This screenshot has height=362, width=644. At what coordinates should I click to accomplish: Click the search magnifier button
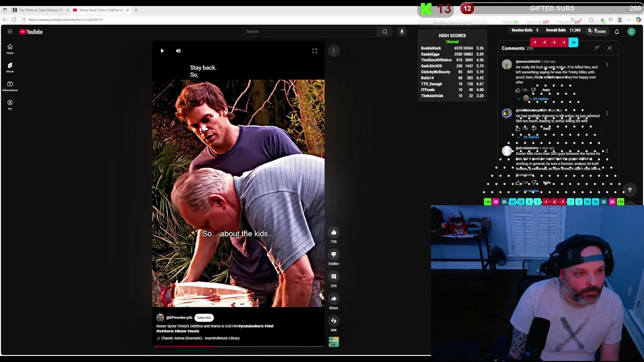click(x=385, y=32)
